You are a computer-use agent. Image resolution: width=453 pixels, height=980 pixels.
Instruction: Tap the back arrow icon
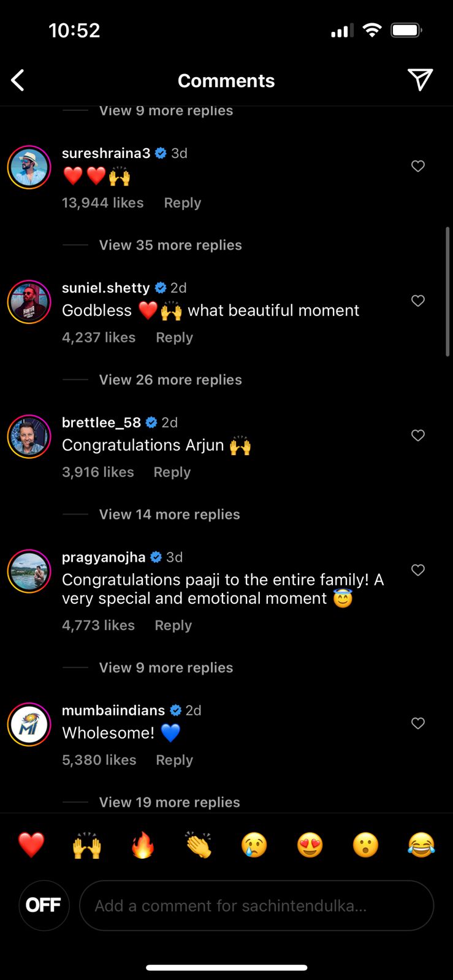[x=18, y=80]
